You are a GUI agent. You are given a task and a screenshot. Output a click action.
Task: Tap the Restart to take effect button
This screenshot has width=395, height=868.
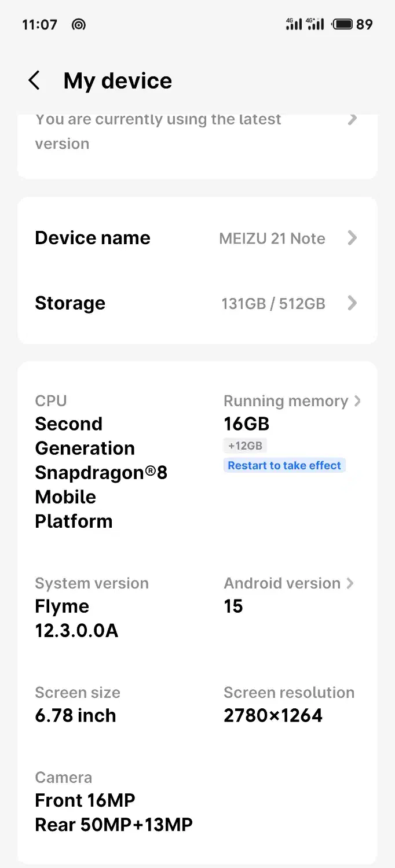[284, 465]
